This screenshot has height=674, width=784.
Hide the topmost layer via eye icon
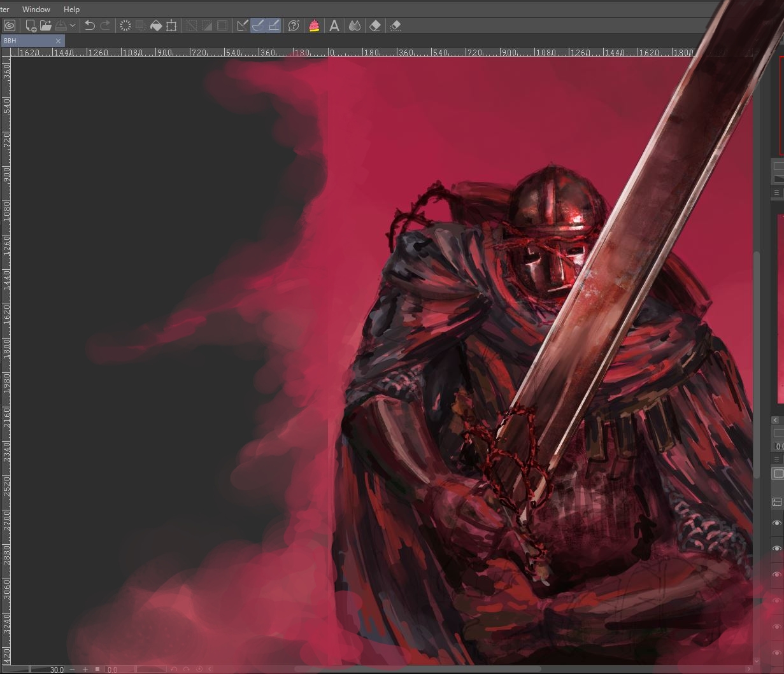[777, 523]
